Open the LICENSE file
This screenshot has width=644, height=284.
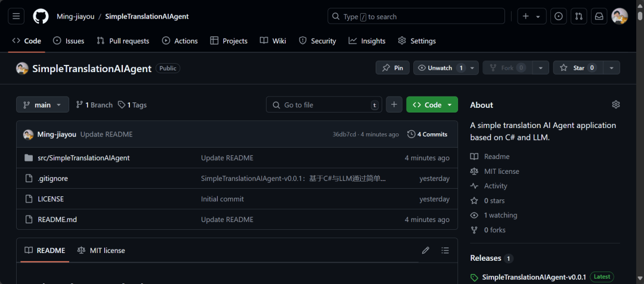tap(51, 199)
